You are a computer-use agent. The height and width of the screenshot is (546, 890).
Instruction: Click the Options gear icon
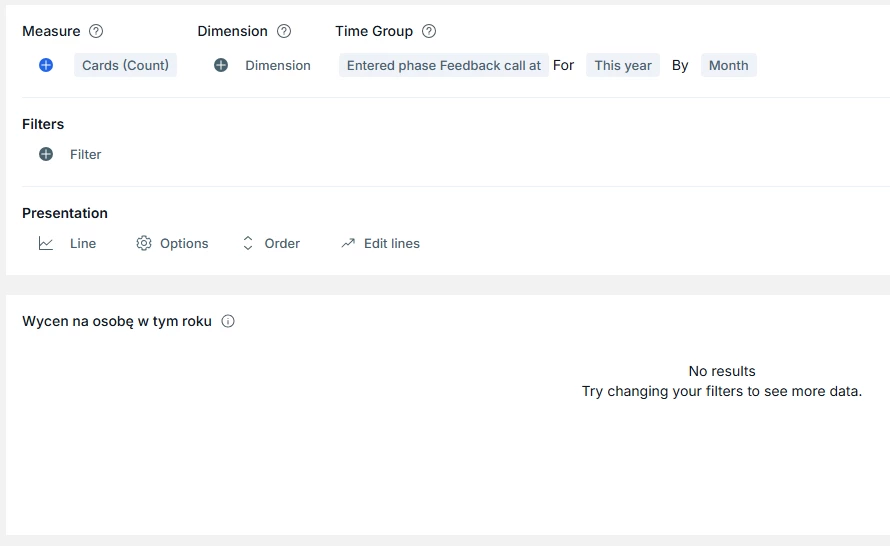point(144,243)
